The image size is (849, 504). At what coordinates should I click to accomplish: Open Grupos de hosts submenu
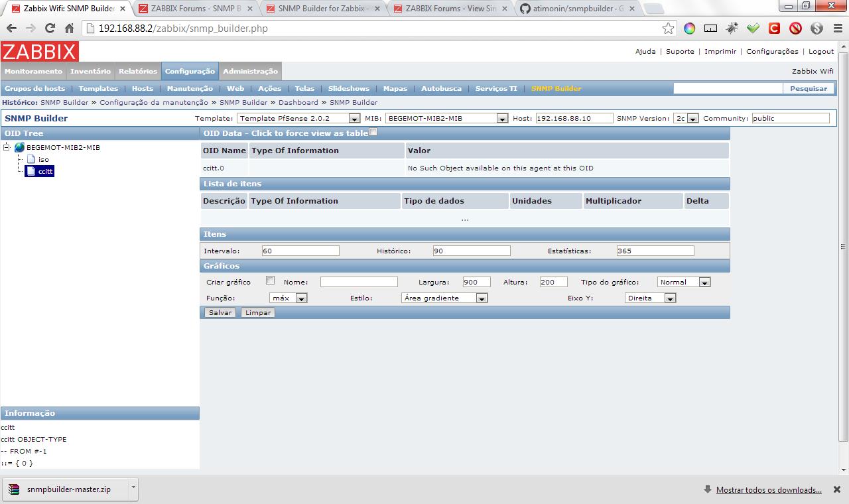[x=35, y=88]
